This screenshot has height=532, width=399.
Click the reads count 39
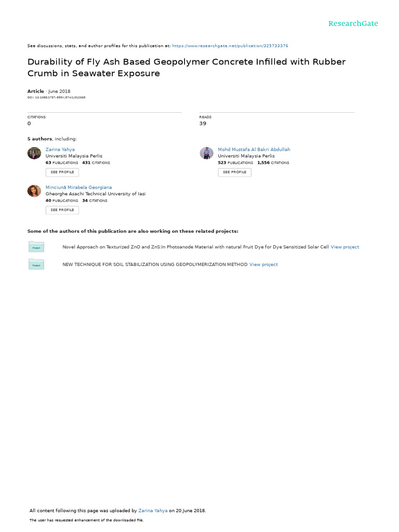(203, 124)
